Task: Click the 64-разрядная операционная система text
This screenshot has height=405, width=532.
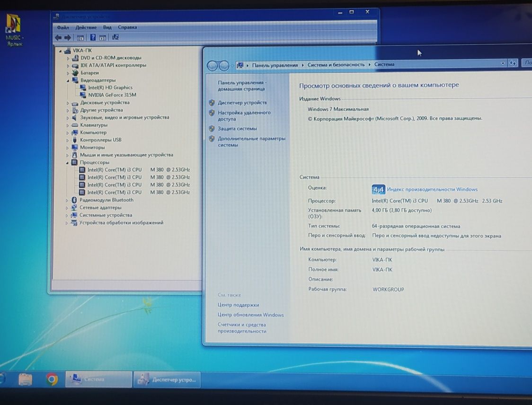Action: [416, 226]
